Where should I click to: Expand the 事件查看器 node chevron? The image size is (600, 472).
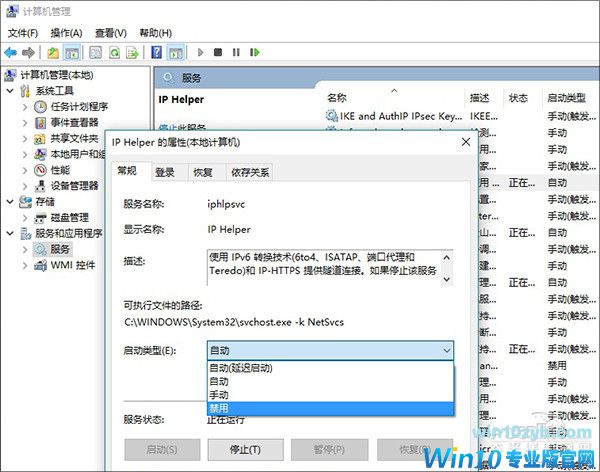coord(25,122)
